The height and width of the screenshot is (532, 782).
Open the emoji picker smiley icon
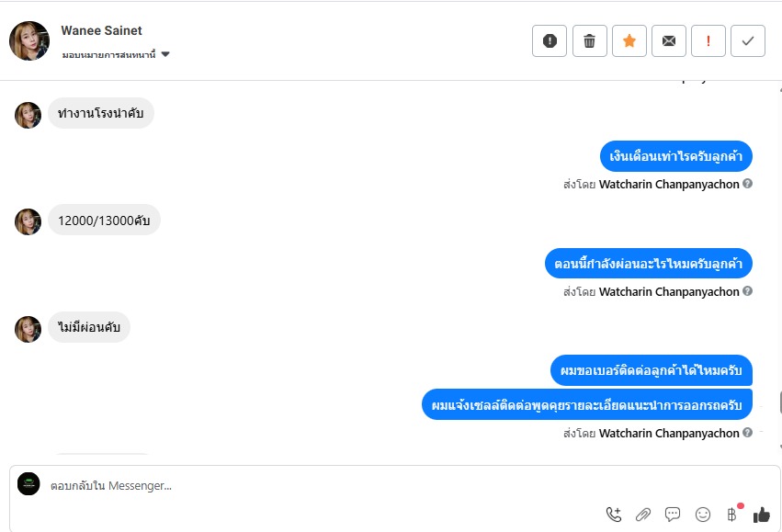click(703, 514)
